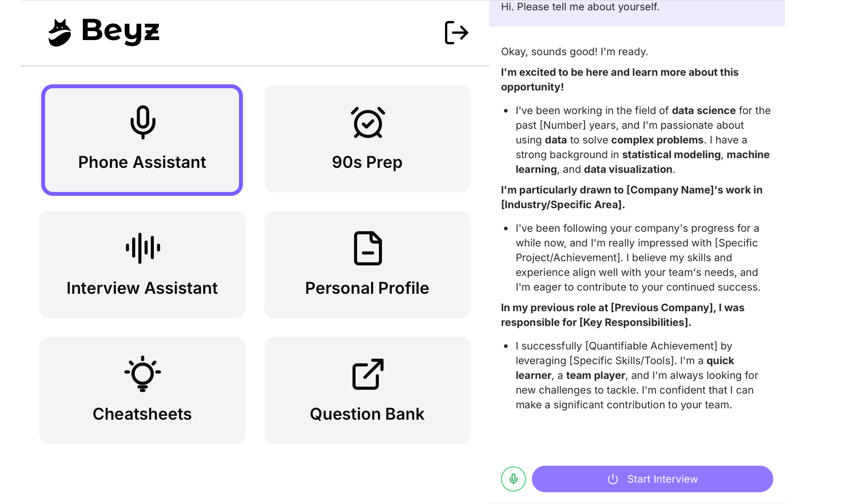The width and height of the screenshot is (846, 504).
Task: Click the microphone icon in Phone Assistant card
Action: 143,122
